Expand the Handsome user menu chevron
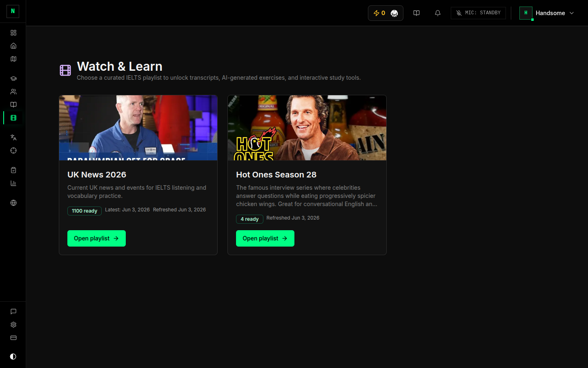This screenshot has width=588, height=368. click(x=572, y=13)
